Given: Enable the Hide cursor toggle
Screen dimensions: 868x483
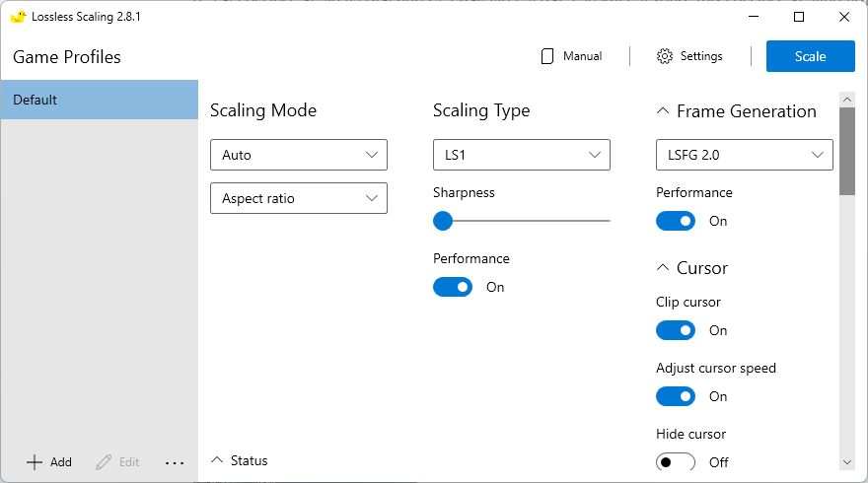Looking at the screenshot, I should (676, 462).
